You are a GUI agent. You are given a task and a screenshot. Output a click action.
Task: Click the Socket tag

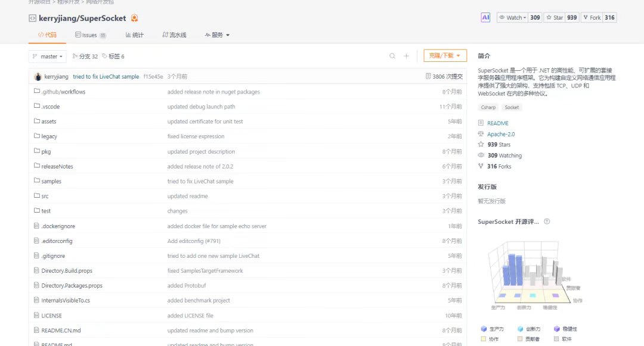(x=512, y=107)
